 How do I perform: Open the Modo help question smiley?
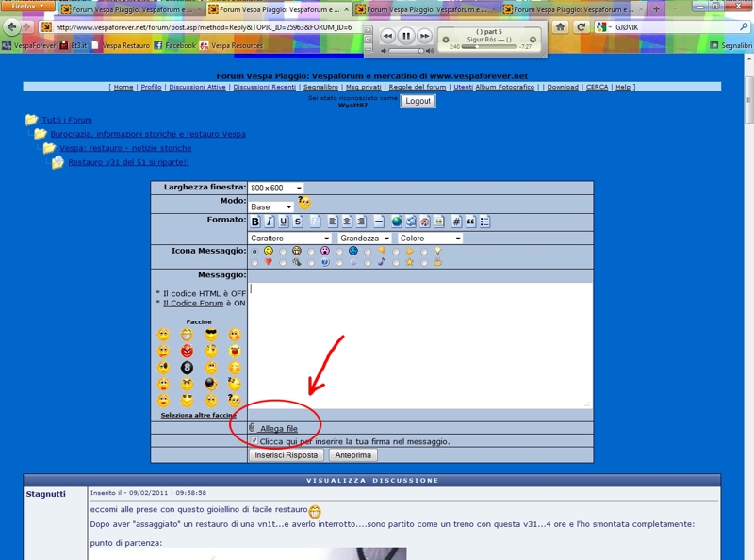pyautogui.click(x=304, y=203)
